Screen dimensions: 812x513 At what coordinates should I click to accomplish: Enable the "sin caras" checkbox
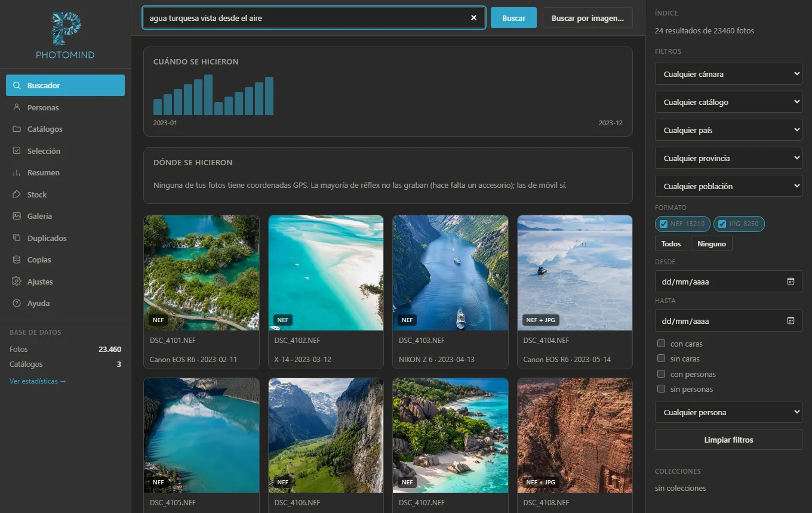[661, 359]
